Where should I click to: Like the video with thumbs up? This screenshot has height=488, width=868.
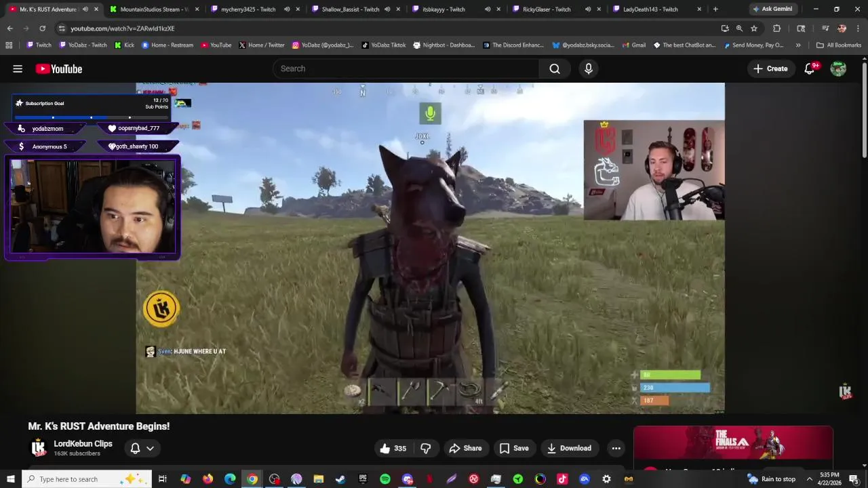(393, 448)
